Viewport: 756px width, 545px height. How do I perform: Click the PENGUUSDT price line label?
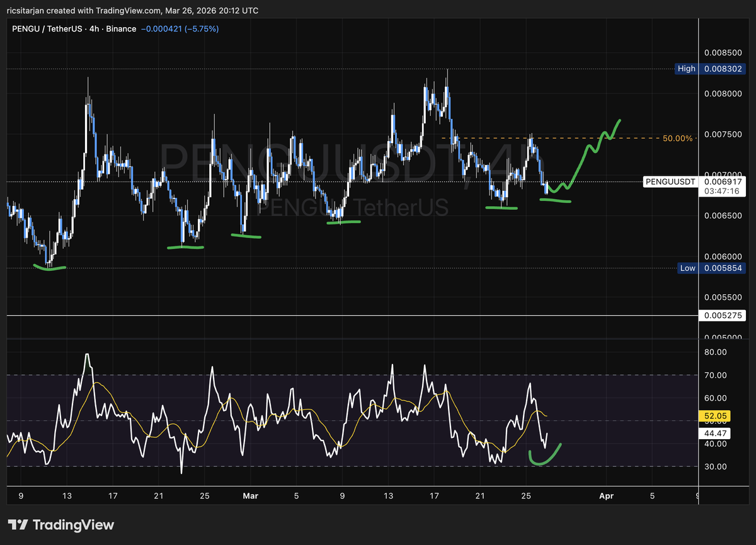pyautogui.click(x=670, y=182)
